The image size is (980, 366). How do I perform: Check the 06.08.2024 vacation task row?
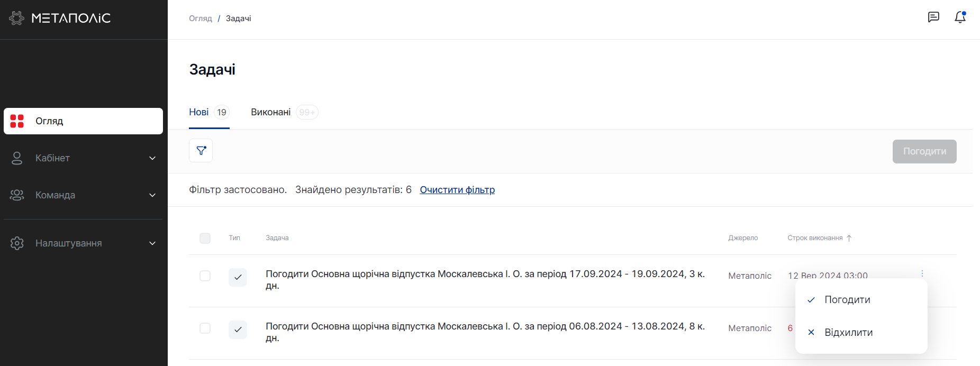coord(205,328)
